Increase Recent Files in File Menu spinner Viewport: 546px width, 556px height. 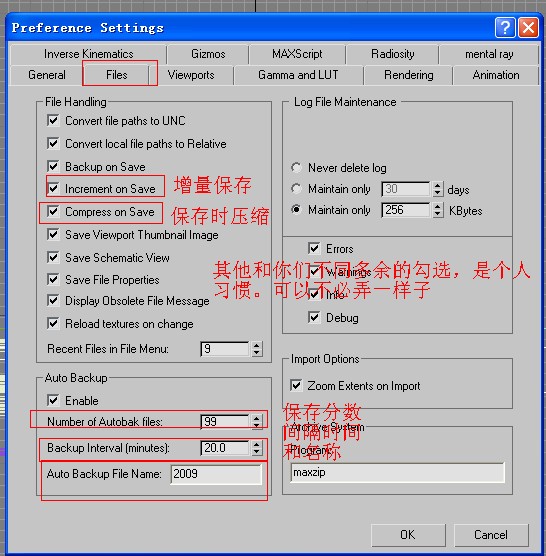[257, 345]
